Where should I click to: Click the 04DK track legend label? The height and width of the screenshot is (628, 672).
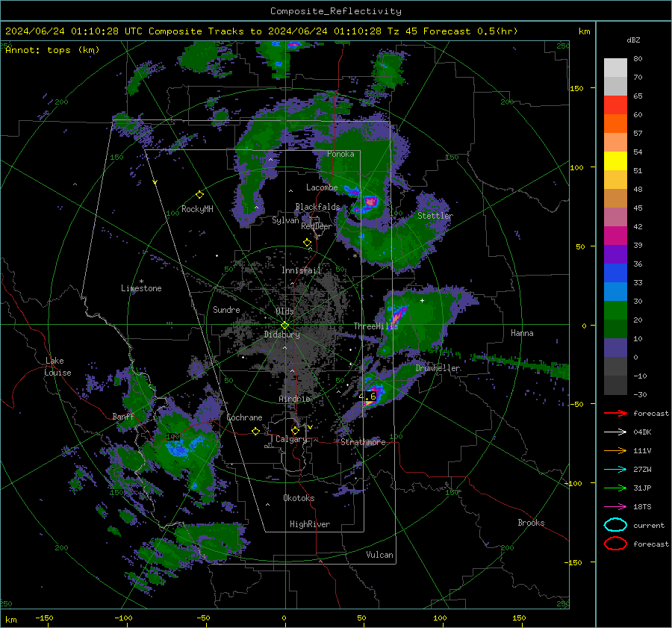[642, 432]
